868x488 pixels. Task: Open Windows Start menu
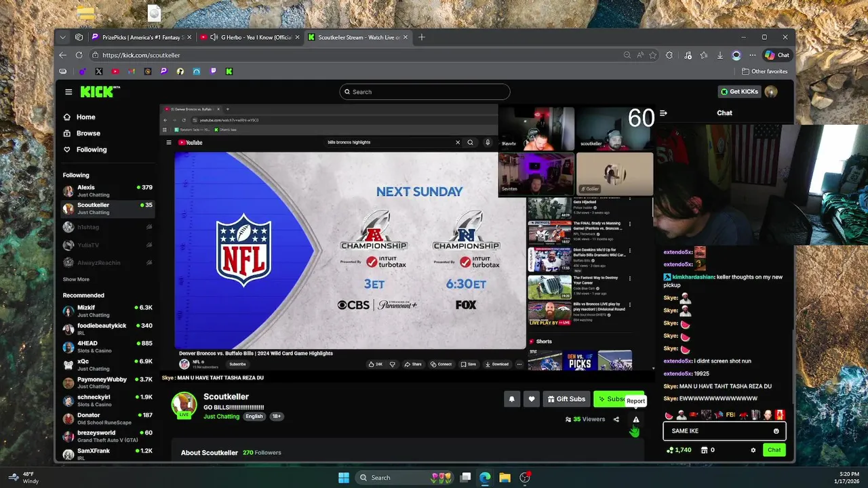coord(344,477)
